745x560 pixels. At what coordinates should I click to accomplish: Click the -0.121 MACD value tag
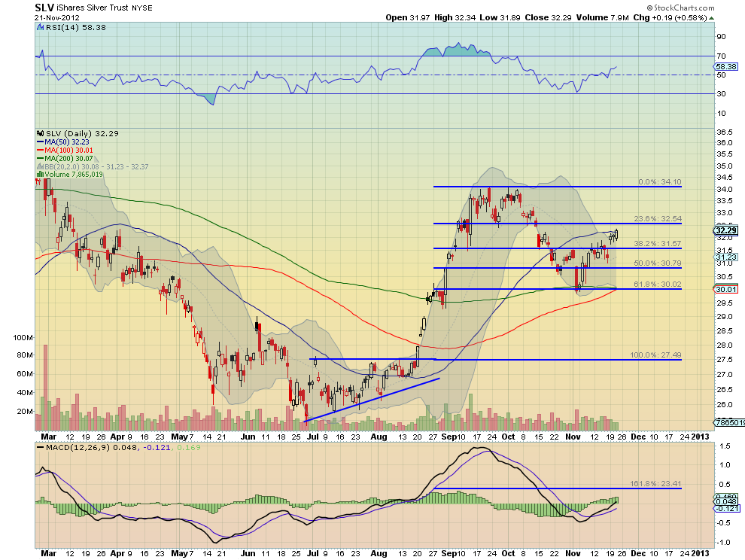point(727,509)
